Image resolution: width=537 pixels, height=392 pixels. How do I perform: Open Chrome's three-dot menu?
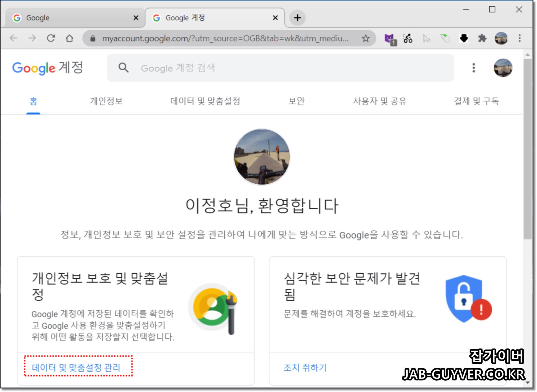point(519,38)
